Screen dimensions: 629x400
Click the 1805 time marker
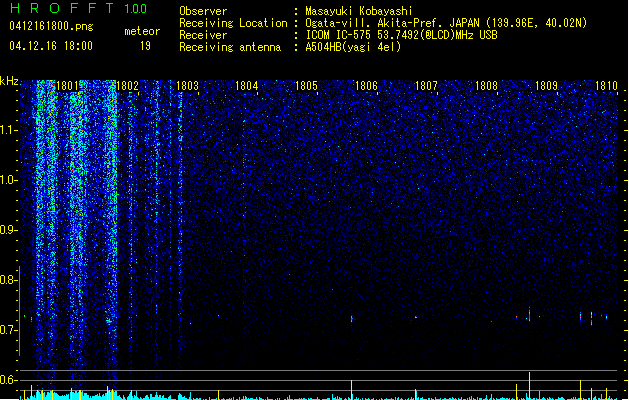(x=306, y=86)
